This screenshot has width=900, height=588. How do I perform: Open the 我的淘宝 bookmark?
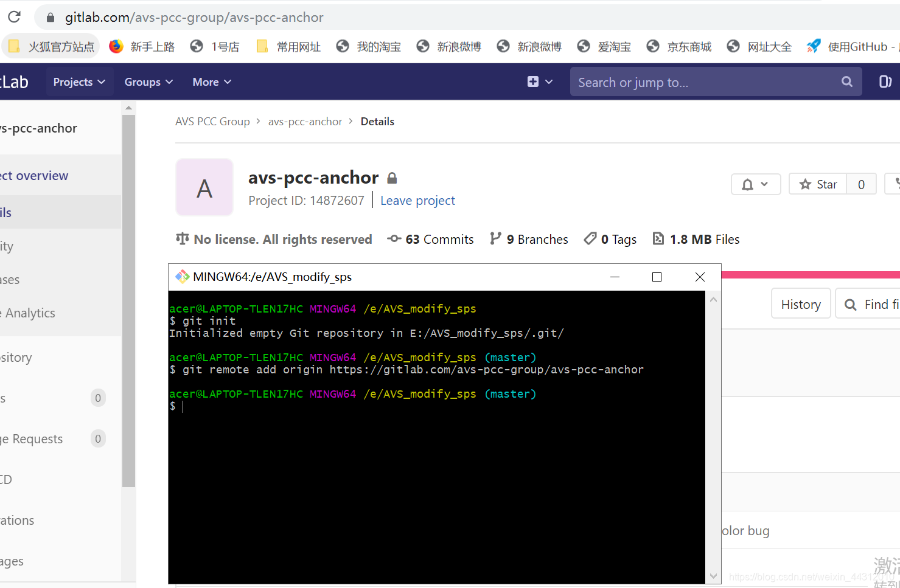click(x=369, y=47)
